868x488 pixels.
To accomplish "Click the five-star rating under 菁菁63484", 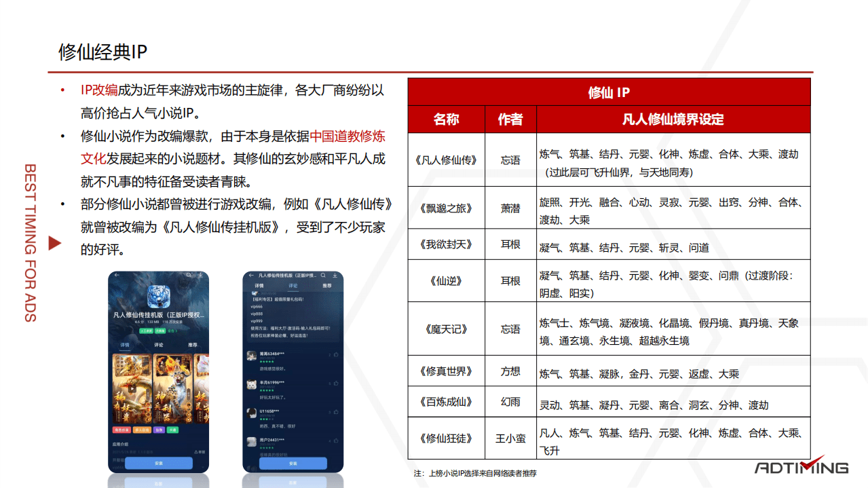I will coord(266,363).
